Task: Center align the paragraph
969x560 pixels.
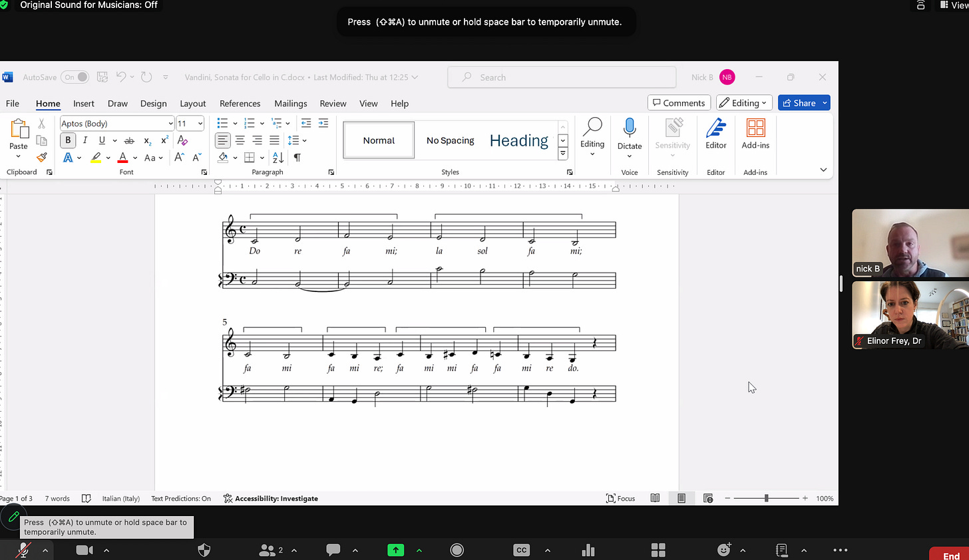Action: (x=240, y=140)
